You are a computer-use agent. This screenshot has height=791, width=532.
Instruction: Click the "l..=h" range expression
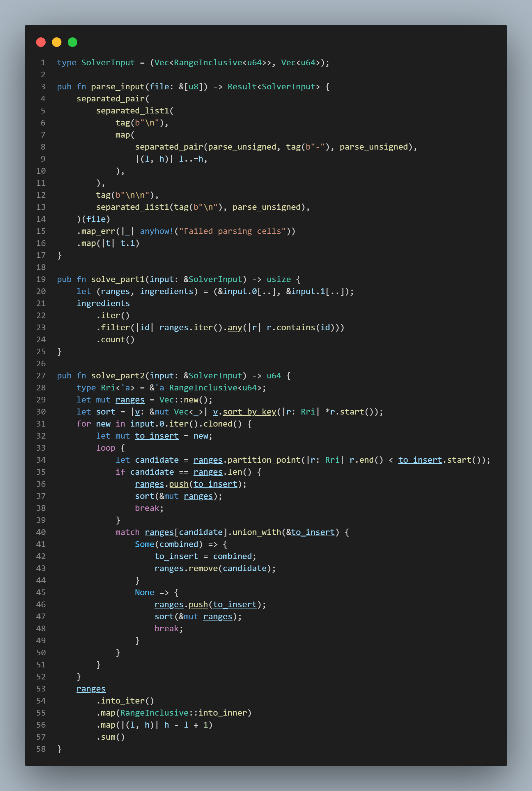tap(191, 159)
